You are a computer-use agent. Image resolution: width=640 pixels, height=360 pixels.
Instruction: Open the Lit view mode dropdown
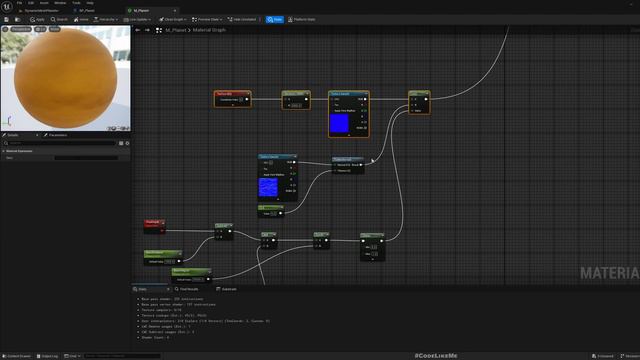[40, 29]
